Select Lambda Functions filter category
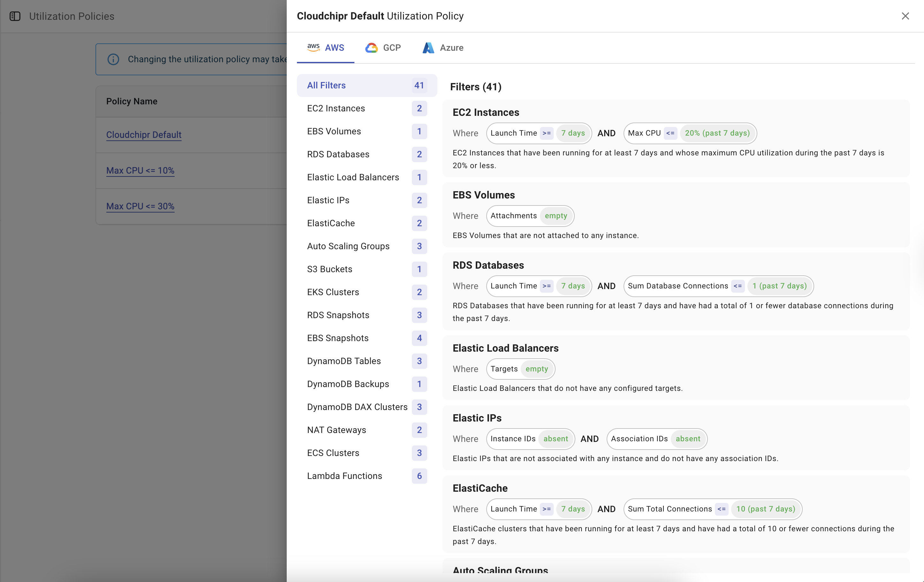924x582 pixels. click(x=344, y=476)
